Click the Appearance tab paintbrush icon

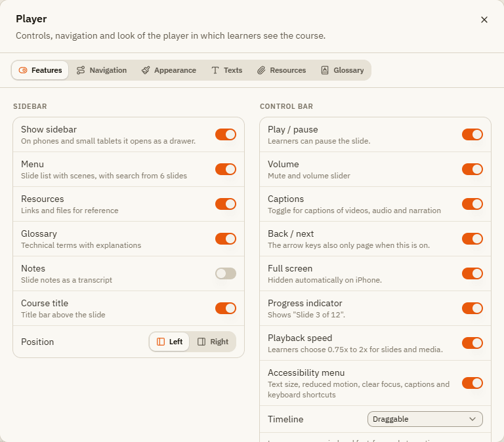[146, 70]
